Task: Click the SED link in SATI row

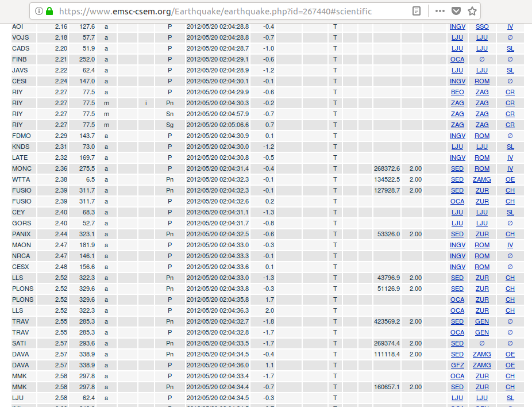Action: tap(457, 343)
